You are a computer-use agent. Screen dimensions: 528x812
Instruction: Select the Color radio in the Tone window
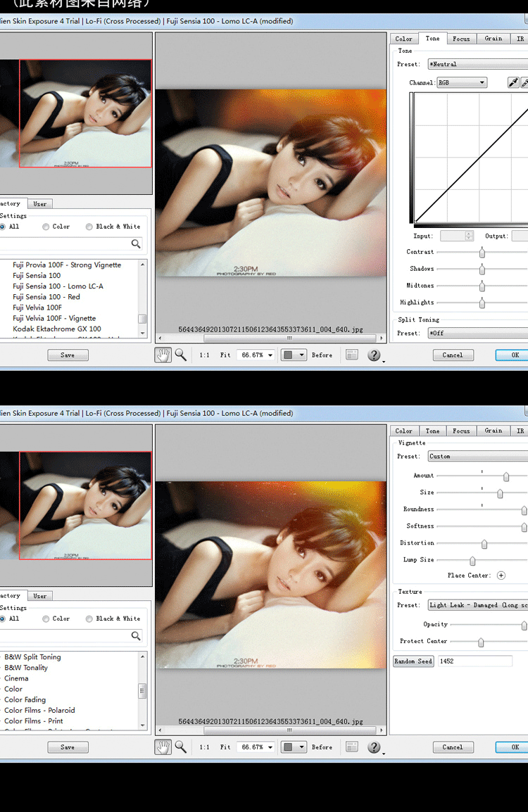[x=46, y=227]
